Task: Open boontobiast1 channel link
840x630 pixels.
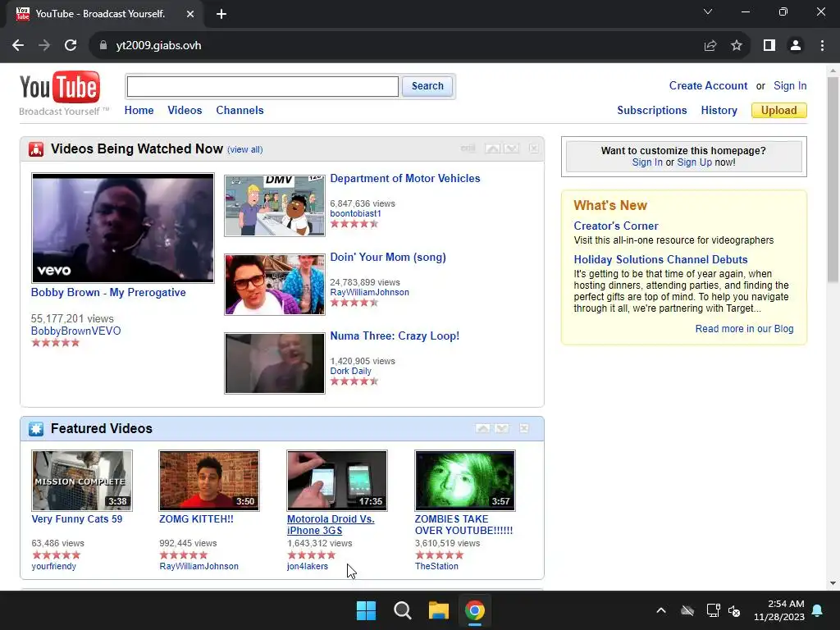Action: tap(356, 213)
